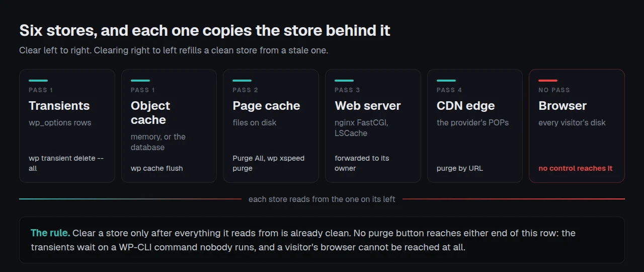
Task: Select the "Page cache" card title
Action: pyautogui.click(x=266, y=106)
